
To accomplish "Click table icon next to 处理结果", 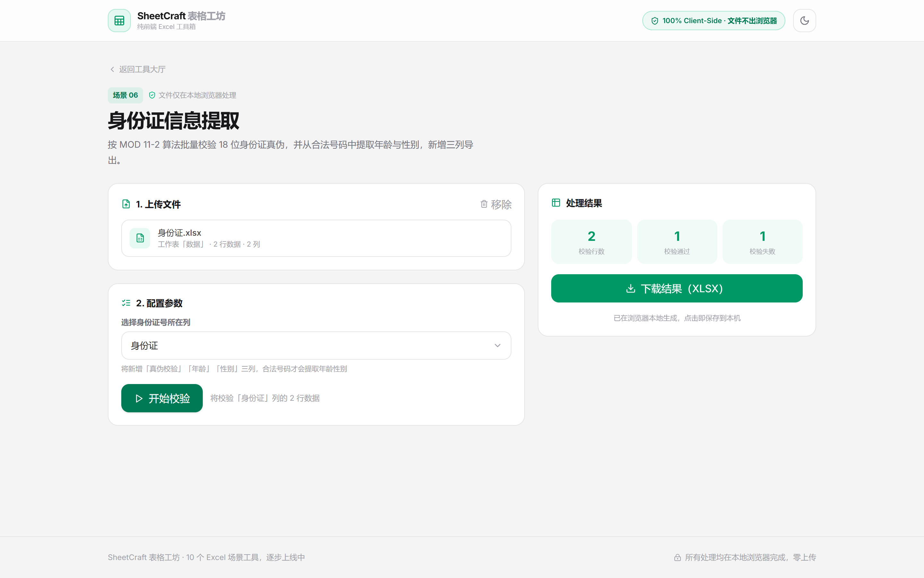I will 556,203.
